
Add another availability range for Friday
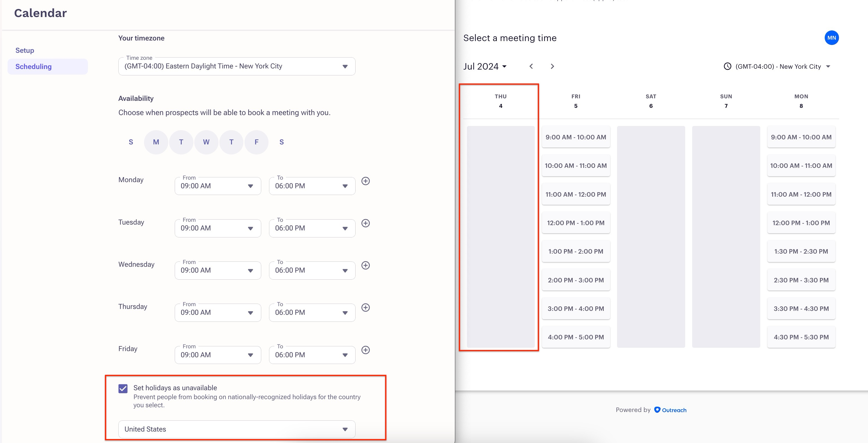pyautogui.click(x=365, y=350)
